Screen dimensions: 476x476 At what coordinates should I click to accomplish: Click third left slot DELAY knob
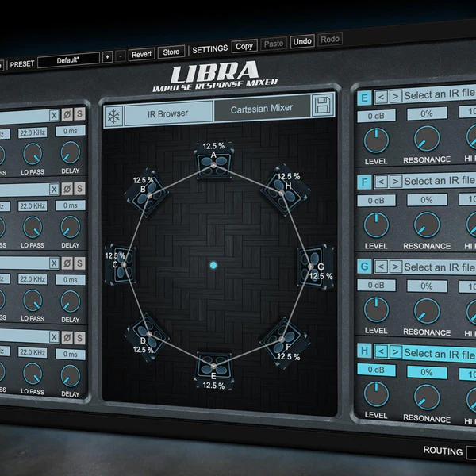[x=70, y=301]
